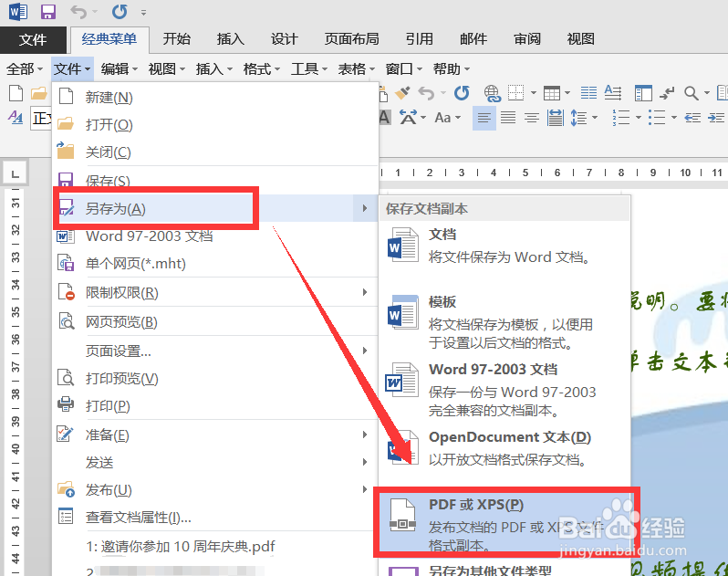Open 查看文档属性(I)... entry
728x576 pixels.
[215, 517]
